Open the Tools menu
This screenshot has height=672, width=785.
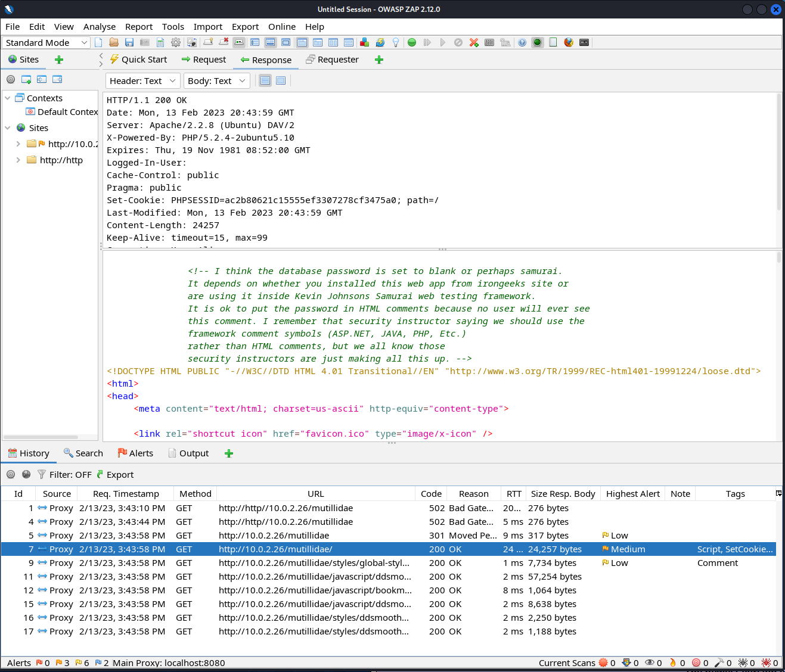click(173, 27)
